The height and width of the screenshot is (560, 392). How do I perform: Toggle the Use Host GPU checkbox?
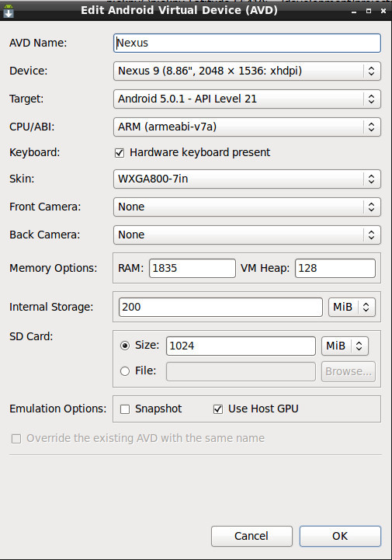tap(218, 409)
